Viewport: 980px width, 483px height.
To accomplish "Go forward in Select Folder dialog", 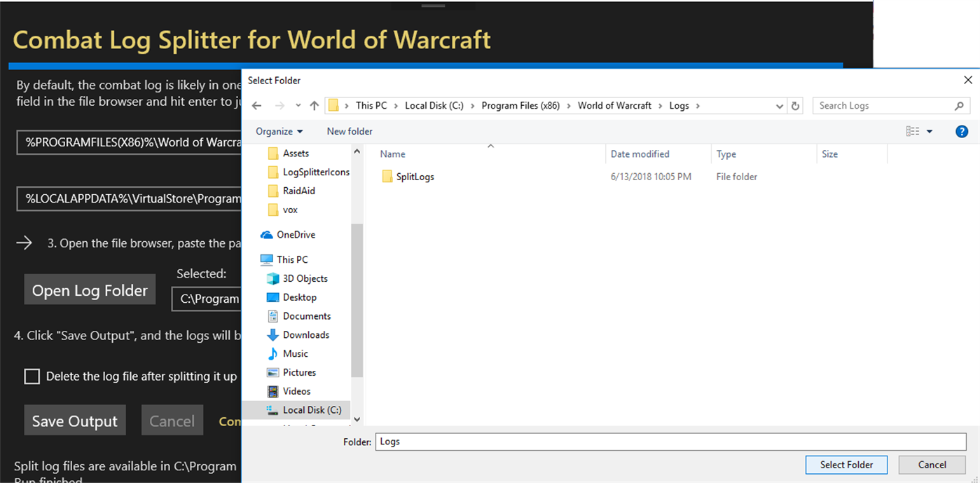I will 280,106.
